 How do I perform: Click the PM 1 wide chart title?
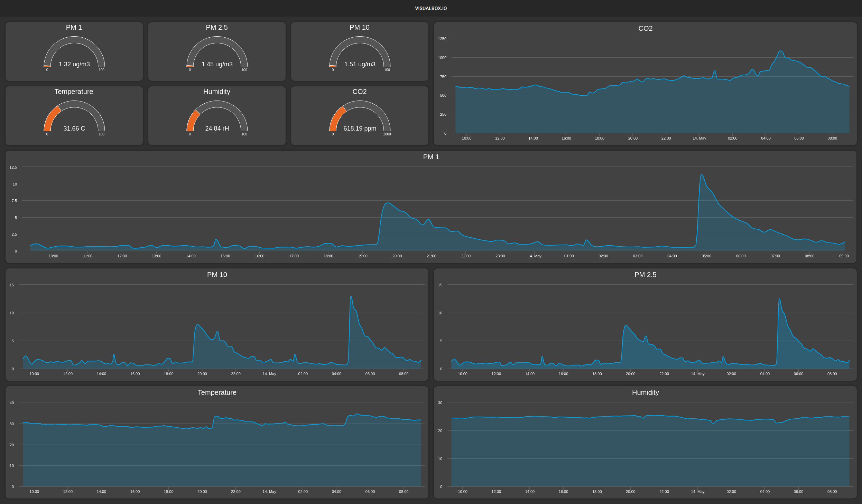(431, 157)
